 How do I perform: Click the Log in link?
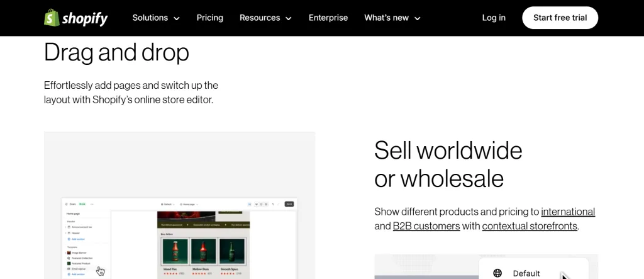tap(494, 18)
